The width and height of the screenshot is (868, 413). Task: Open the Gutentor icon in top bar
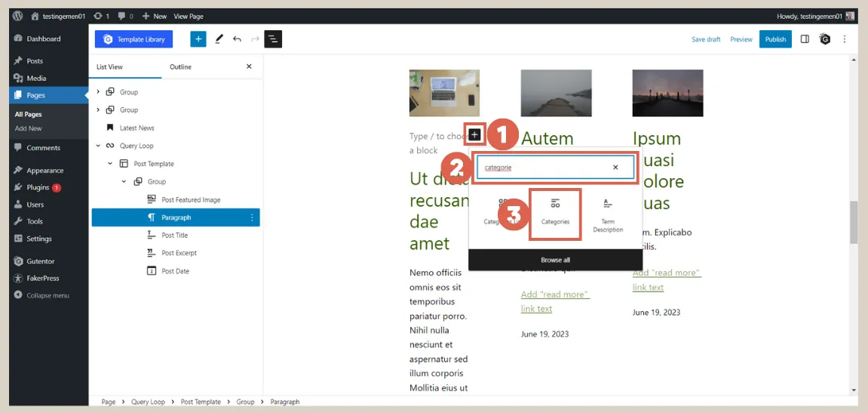pyautogui.click(x=825, y=39)
